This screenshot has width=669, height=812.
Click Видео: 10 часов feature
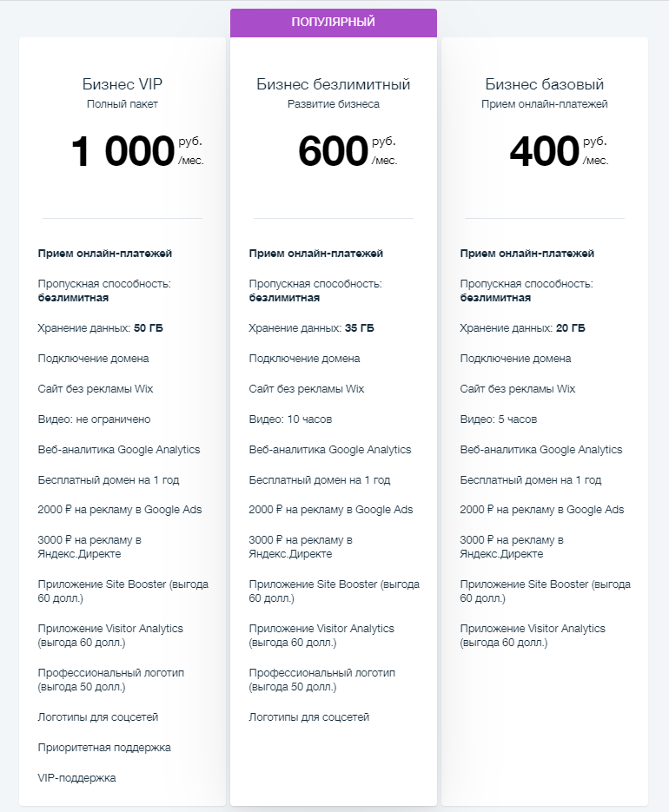pos(290,419)
